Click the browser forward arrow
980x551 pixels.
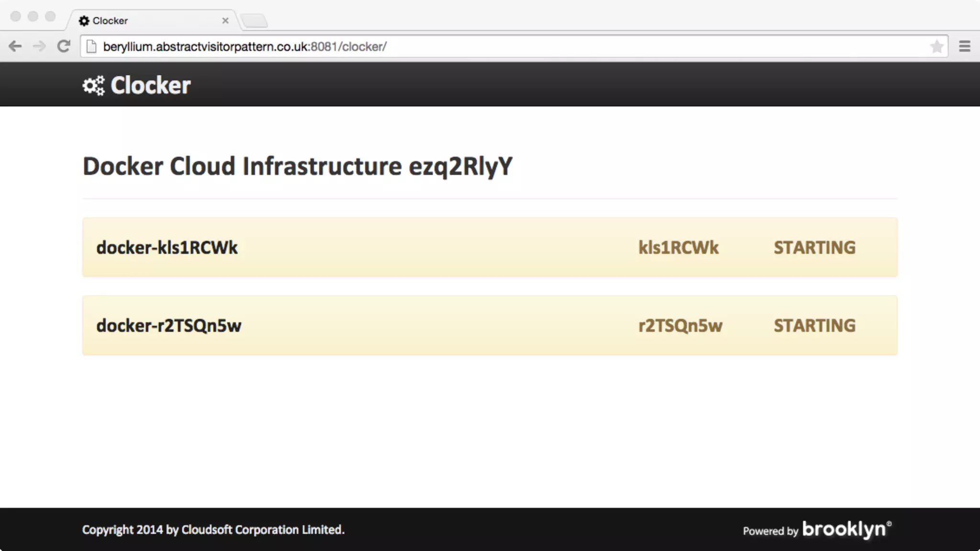[x=39, y=46]
